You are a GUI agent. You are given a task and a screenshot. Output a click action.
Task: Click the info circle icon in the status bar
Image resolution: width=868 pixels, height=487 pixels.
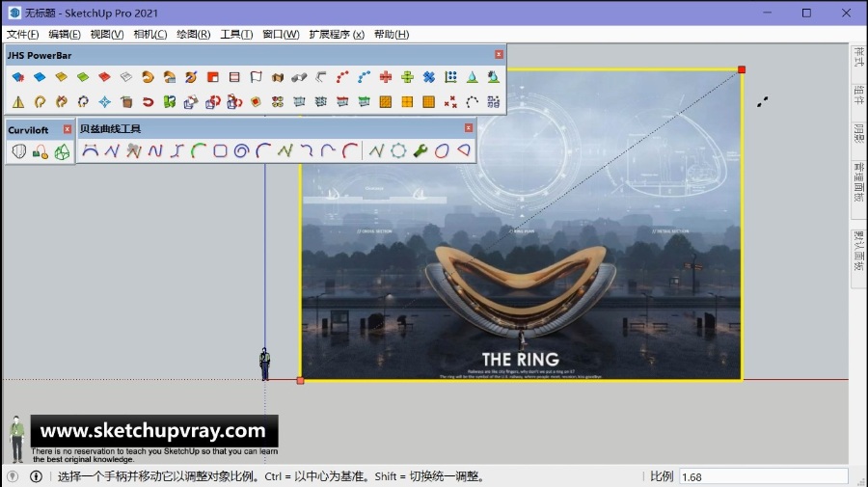(36, 476)
